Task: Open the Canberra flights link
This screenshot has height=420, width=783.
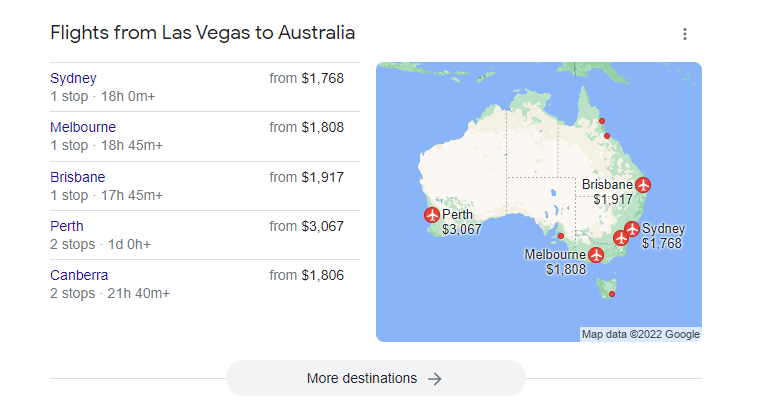Action: [79, 275]
